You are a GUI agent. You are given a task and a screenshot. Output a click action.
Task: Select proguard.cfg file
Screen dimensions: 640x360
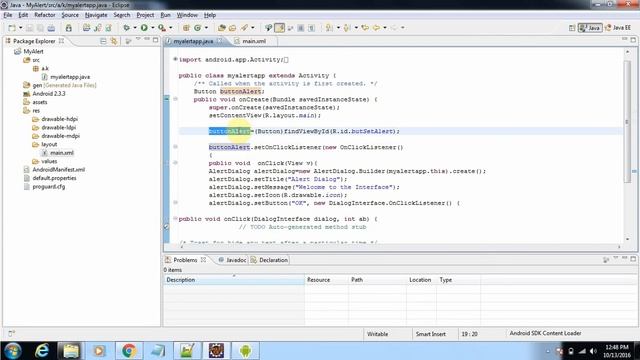[48, 187]
